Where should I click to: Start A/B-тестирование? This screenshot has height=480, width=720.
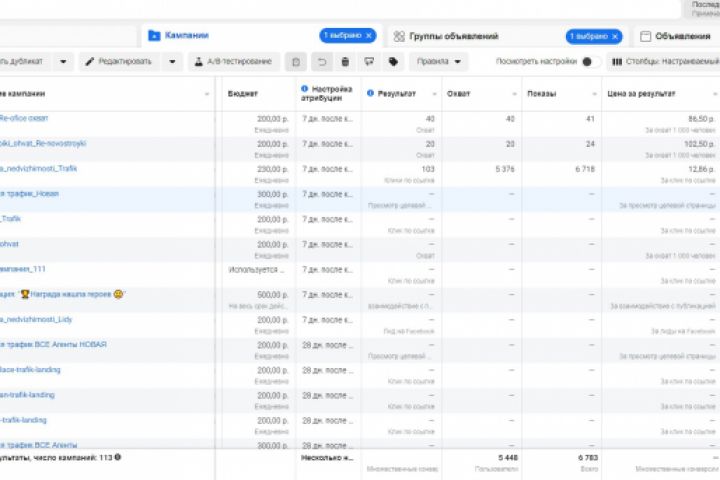click(x=233, y=62)
